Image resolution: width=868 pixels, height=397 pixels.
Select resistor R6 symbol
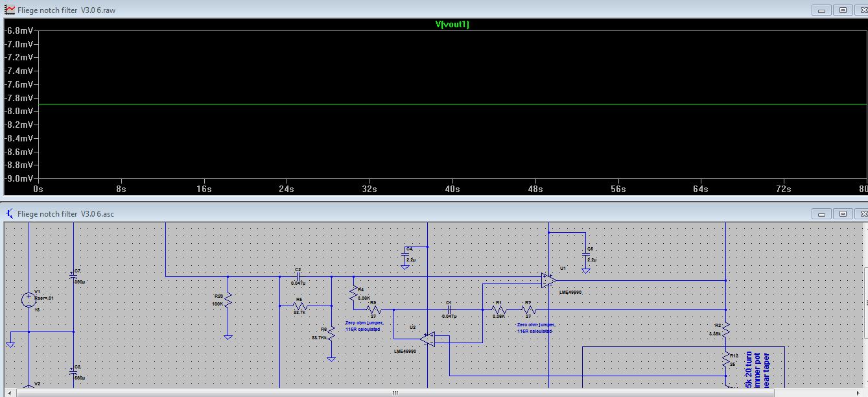[331, 332]
